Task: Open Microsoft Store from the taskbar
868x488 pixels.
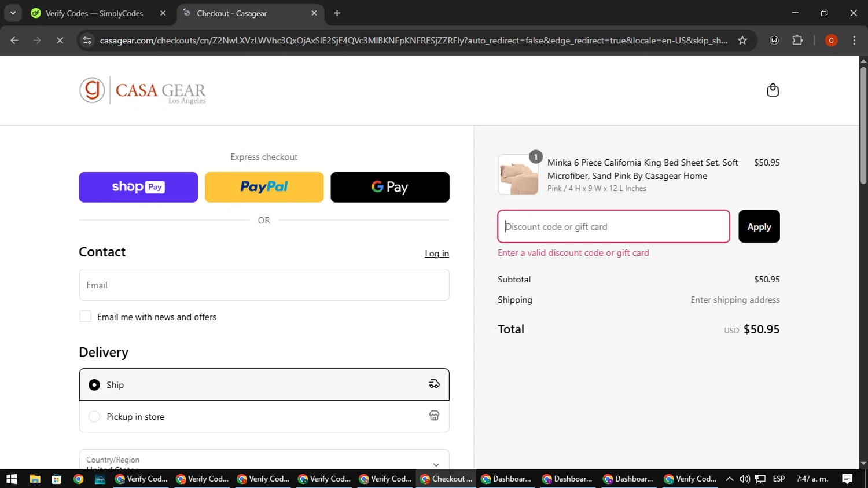Action: [x=57, y=479]
